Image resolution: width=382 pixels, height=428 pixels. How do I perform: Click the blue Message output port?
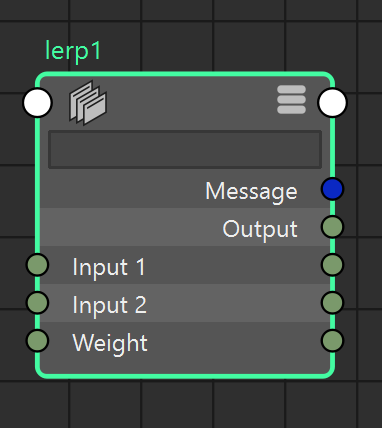(332, 189)
